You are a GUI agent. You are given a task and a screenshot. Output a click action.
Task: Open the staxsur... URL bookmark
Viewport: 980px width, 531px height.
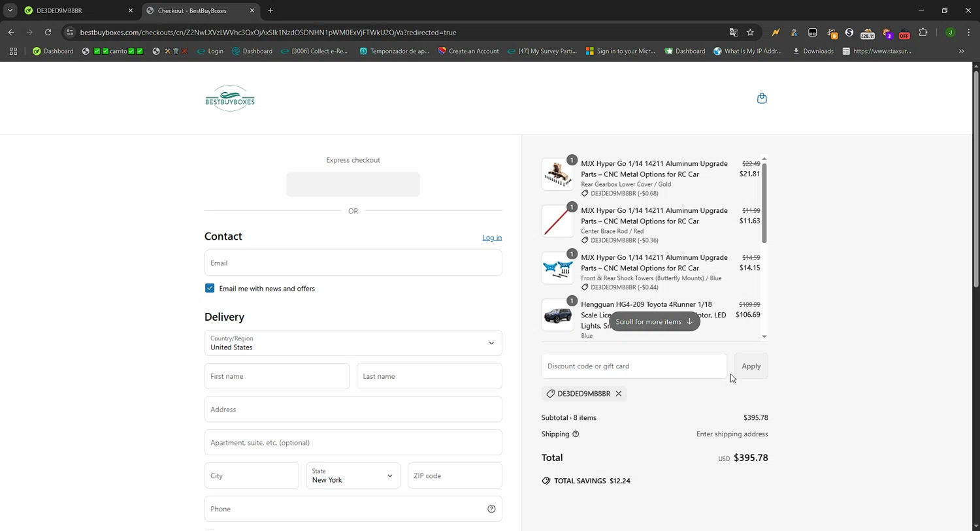(877, 51)
